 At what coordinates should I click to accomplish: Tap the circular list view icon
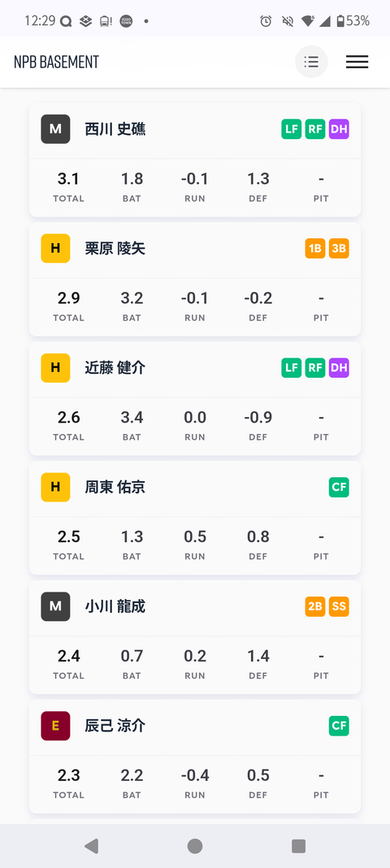[x=311, y=62]
